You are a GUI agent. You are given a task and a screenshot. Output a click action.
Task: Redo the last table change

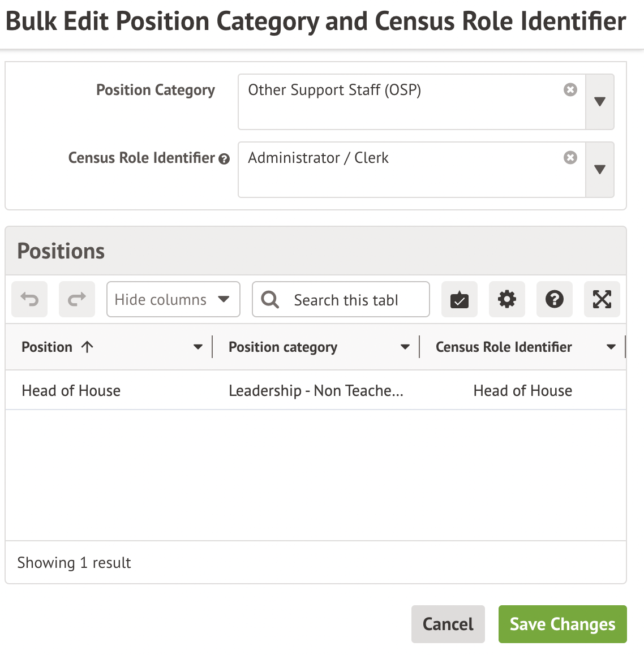(x=77, y=299)
